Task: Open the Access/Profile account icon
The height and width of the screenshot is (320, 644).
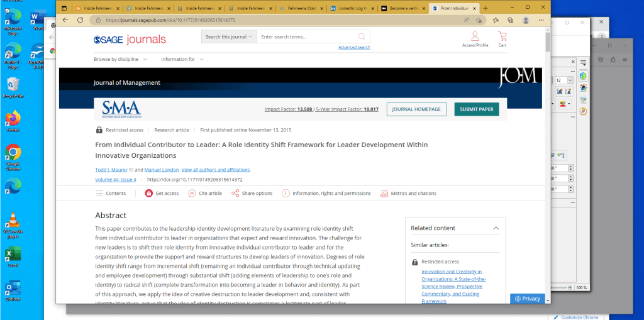Action: (x=474, y=36)
